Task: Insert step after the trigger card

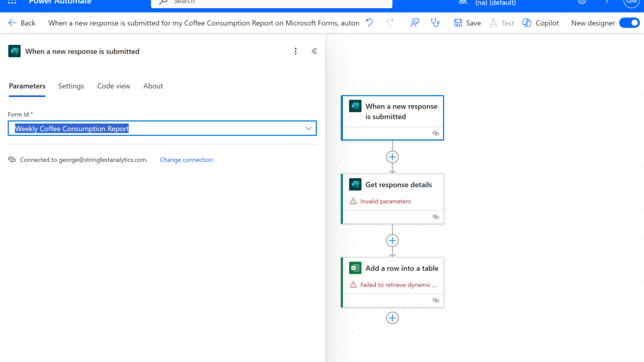Action: pos(392,157)
